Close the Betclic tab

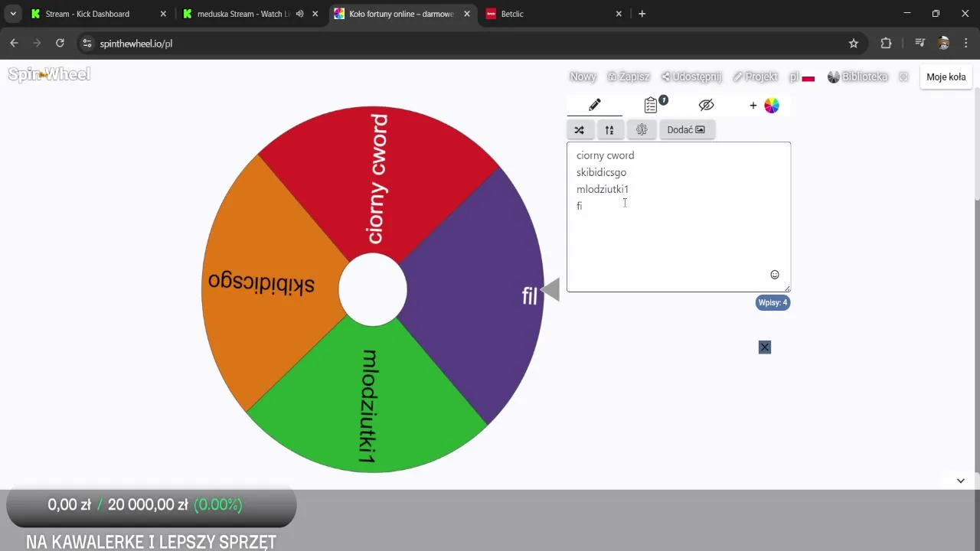(x=619, y=14)
